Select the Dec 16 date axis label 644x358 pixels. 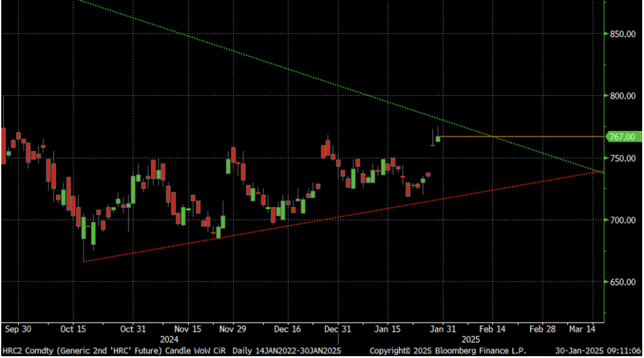(x=287, y=329)
